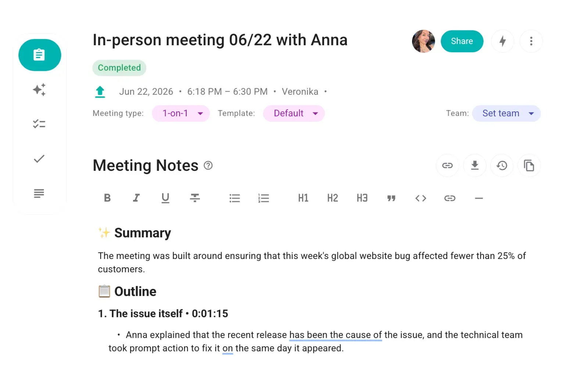The image size is (588, 368).
Task: Apply Heading 1 style
Action: (x=303, y=198)
